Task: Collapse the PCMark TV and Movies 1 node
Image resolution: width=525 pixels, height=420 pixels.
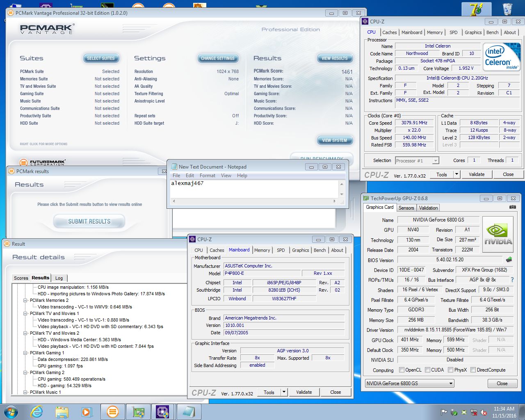Action: point(25,313)
